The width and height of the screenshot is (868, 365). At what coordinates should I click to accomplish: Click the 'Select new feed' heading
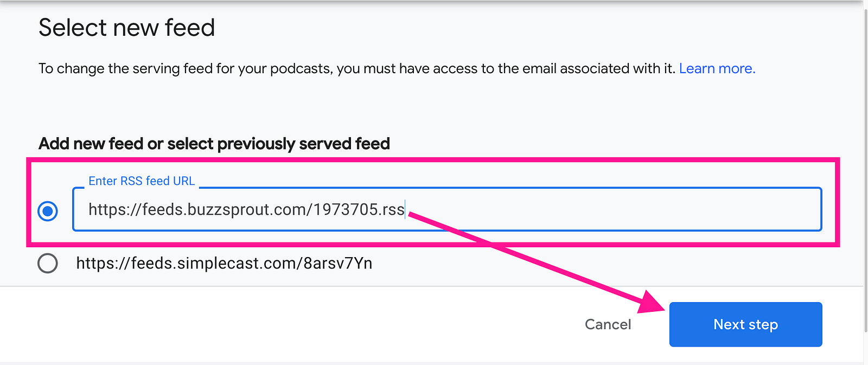coord(126,28)
